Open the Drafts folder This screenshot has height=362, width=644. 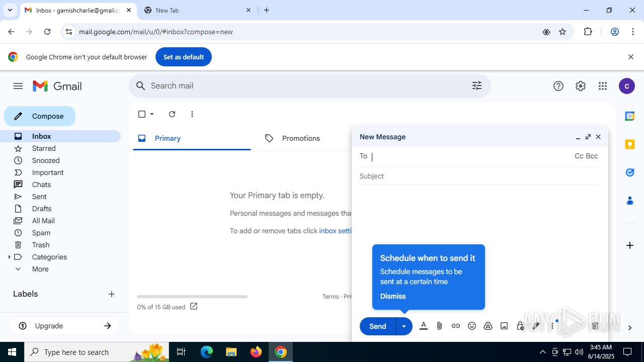click(x=42, y=209)
